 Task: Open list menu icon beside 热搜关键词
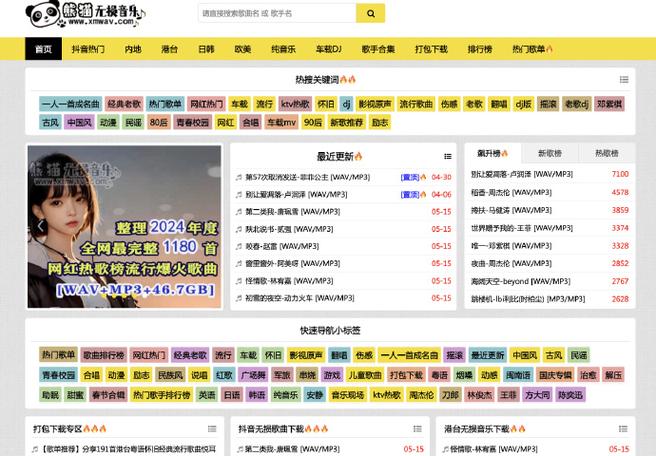click(623, 79)
